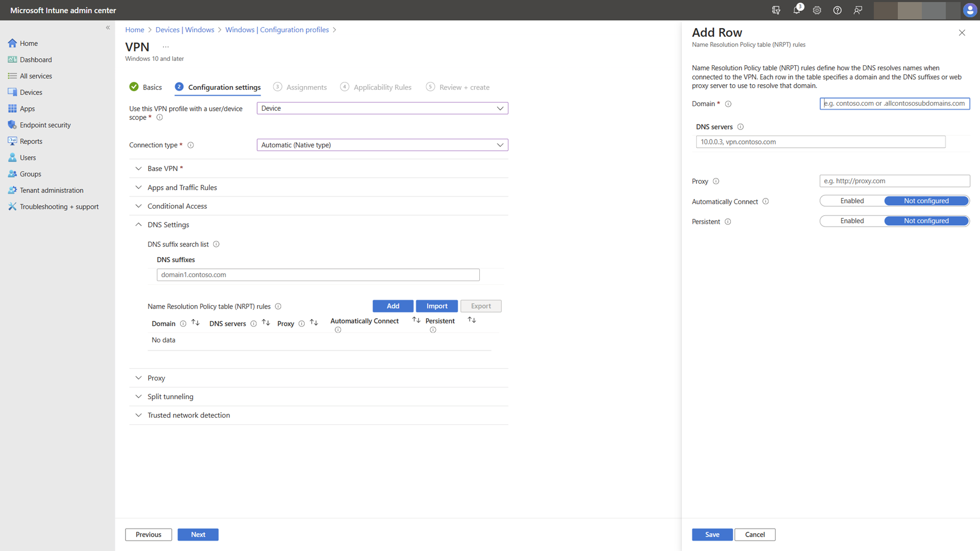Open the settings gear in header
The width and height of the screenshot is (980, 551).
pyautogui.click(x=817, y=10)
